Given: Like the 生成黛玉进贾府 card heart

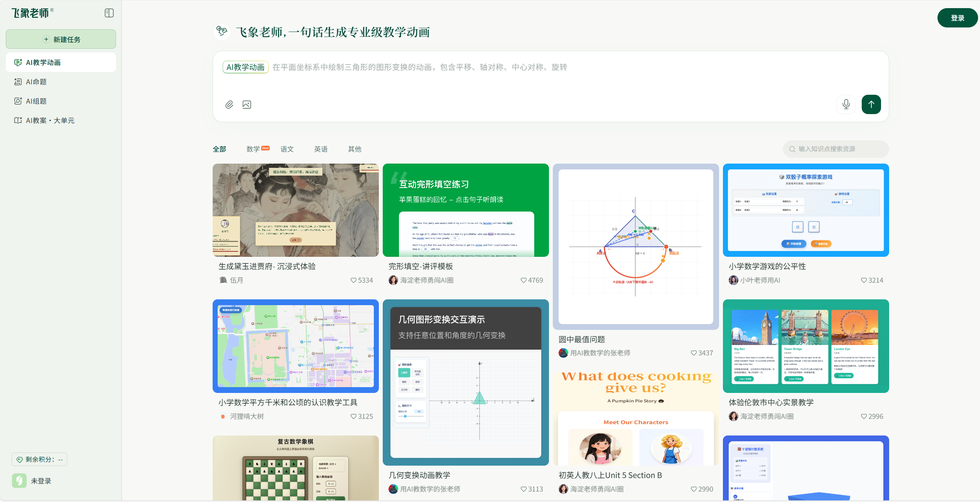Looking at the screenshot, I should pyautogui.click(x=353, y=280).
